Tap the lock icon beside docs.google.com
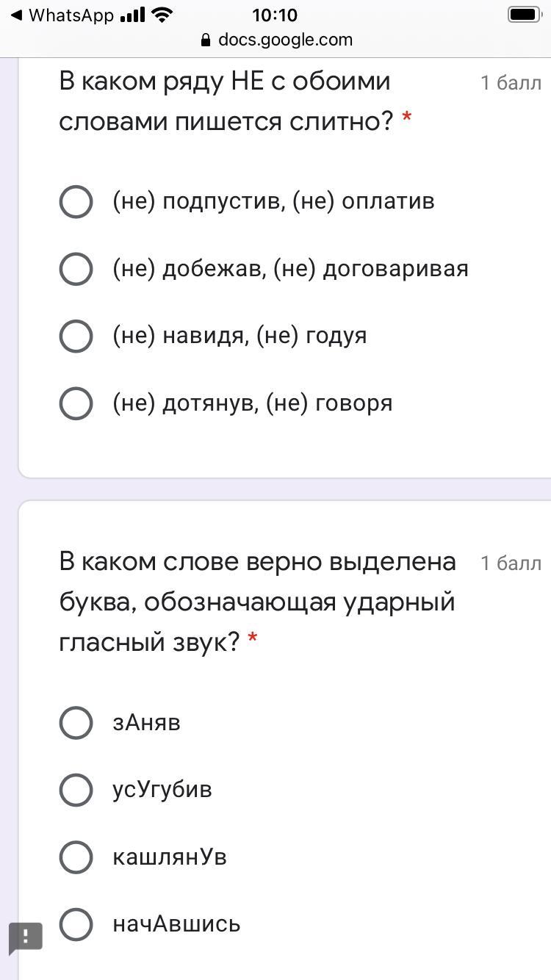The image size is (551, 980). tap(206, 40)
